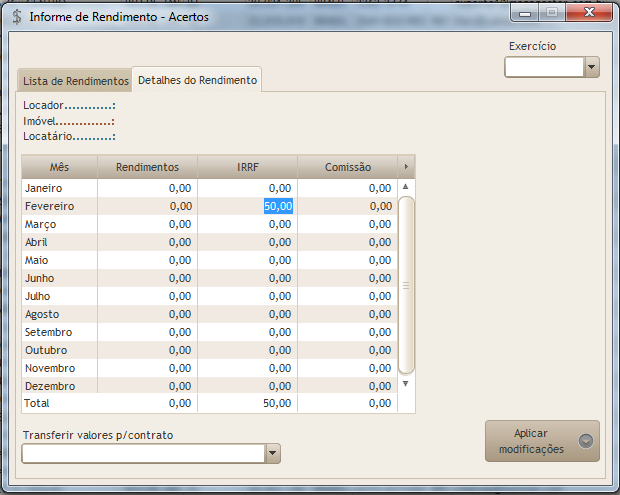The width and height of the screenshot is (620, 495).
Task: Open the Exercício dropdown
Action: [591, 67]
